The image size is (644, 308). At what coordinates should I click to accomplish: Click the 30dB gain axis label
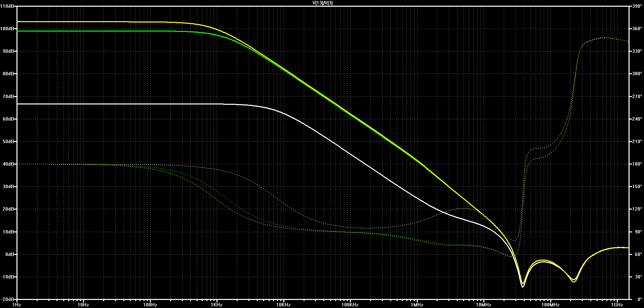pos(8,186)
